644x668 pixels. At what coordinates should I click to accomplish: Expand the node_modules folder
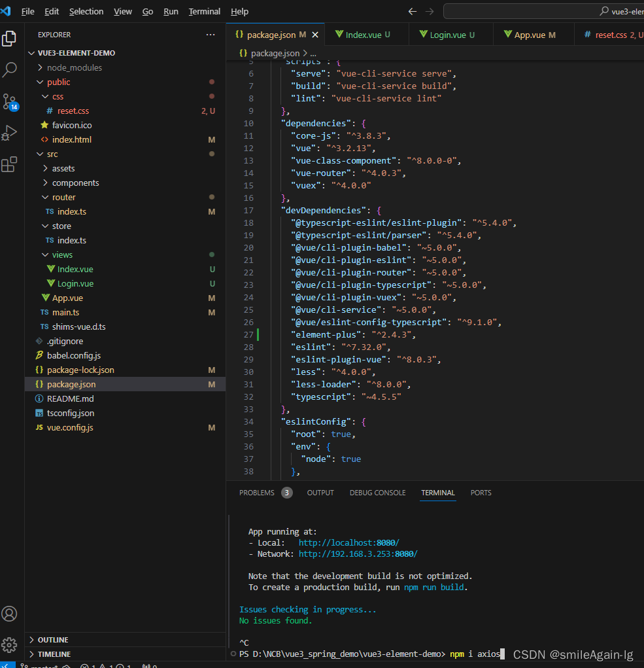pyautogui.click(x=74, y=67)
